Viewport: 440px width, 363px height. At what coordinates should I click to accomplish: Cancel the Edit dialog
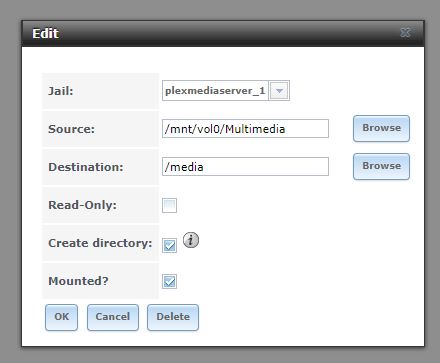click(113, 317)
